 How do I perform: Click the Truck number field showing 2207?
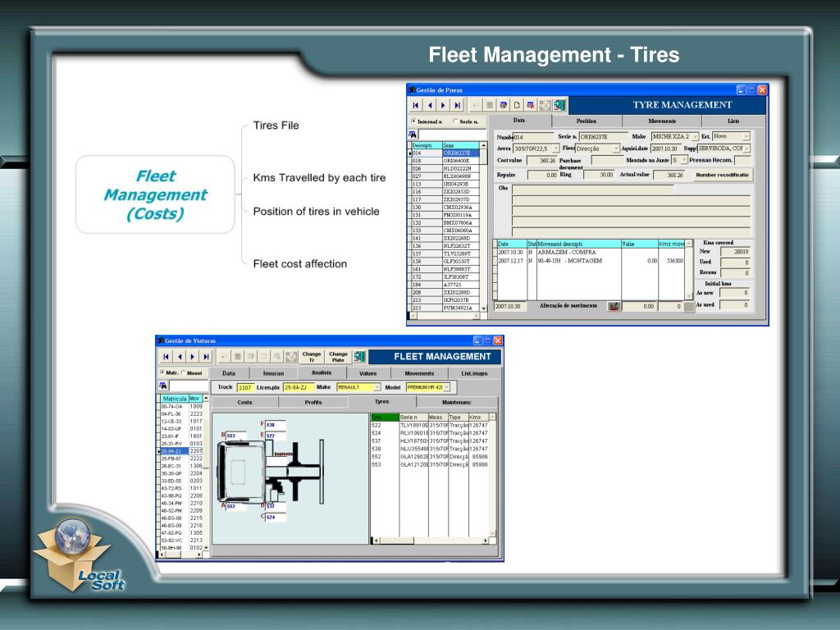pyautogui.click(x=244, y=387)
